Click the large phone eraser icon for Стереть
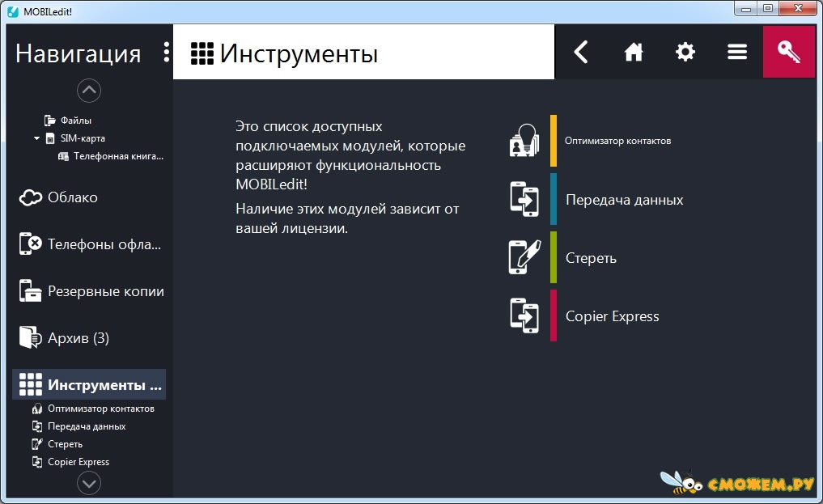The height and width of the screenshot is (504, 823). click(x=524, y=257)
